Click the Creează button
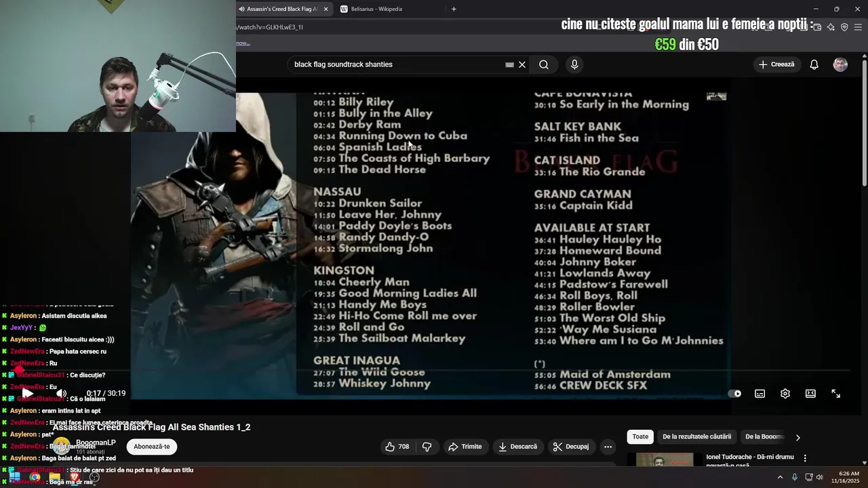Screen dimensions: 868x488 pyautogui.click(x=776, y=64)
